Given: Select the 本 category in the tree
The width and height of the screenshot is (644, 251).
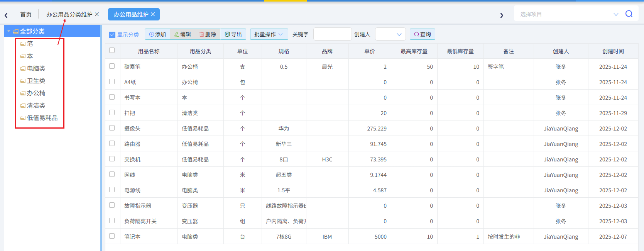Looking at the screenshot, I should [x=30, y=56].
